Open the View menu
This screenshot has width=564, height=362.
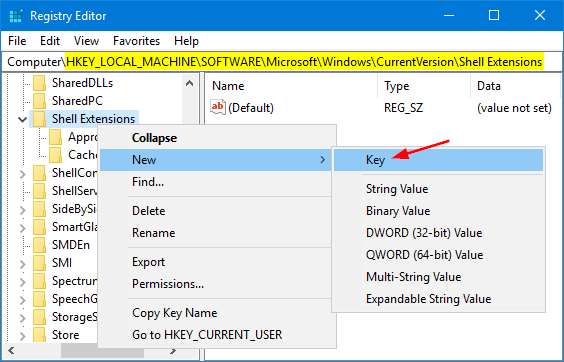coord(86,41)
